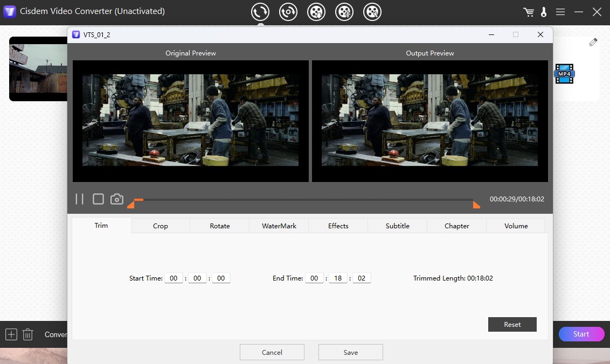Screen dimensions: 610x364
Task: Click the pencil edit icon
Action: [x=593, y=42]
